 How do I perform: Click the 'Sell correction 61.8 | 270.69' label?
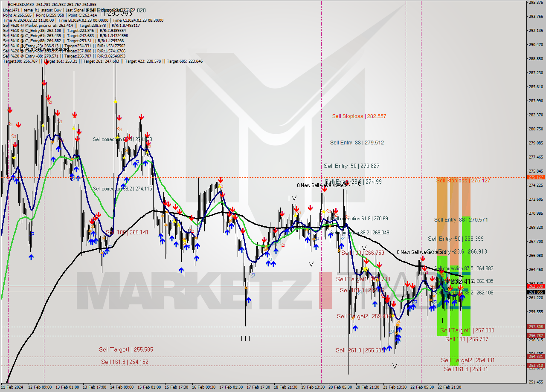[360, 218]
